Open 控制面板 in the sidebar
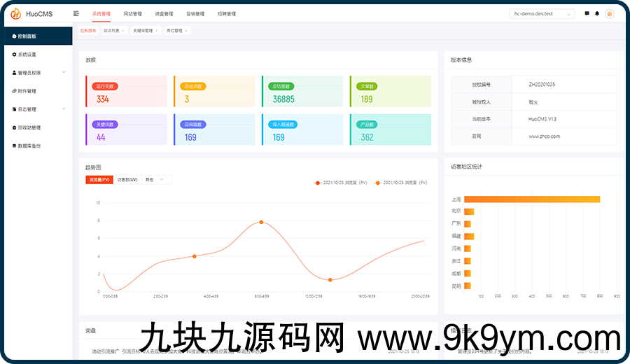Image resolution: width=630 pixels, height=364 pixels. click(38, 36)
